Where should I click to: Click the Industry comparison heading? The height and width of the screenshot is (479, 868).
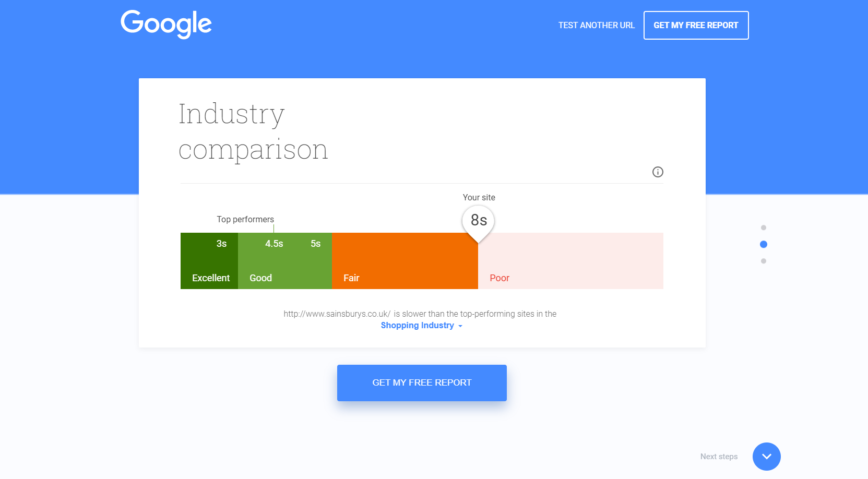253,132
